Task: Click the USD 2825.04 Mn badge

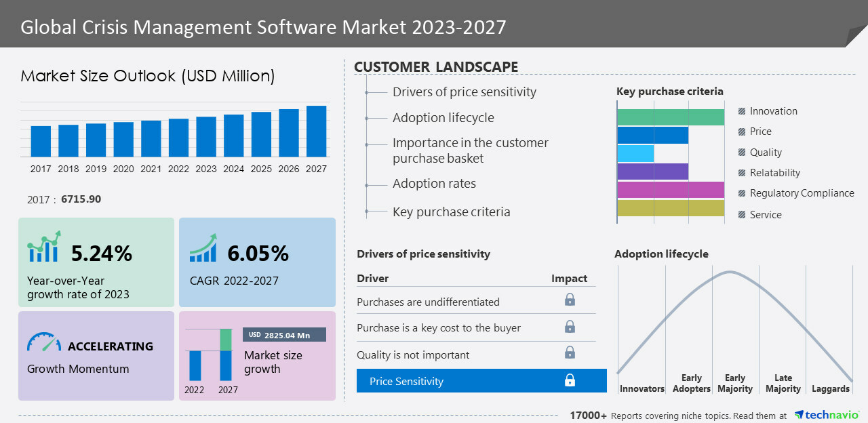Action: [x=283, y=334]
